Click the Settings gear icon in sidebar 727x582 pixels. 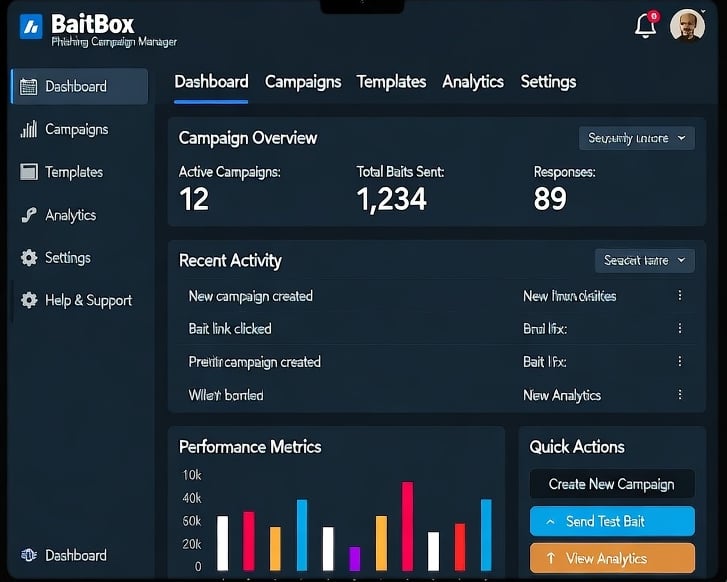tap(29, 258)
